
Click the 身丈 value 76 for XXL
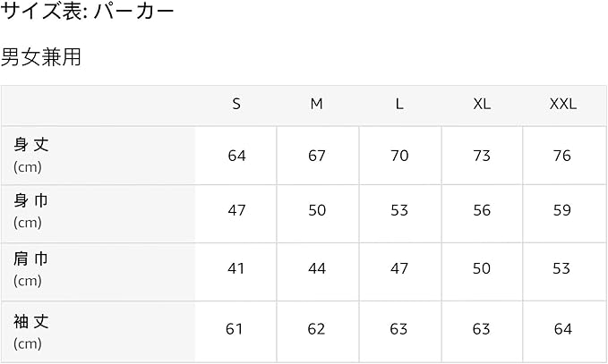pyautogui.click(x=562, y=156)
